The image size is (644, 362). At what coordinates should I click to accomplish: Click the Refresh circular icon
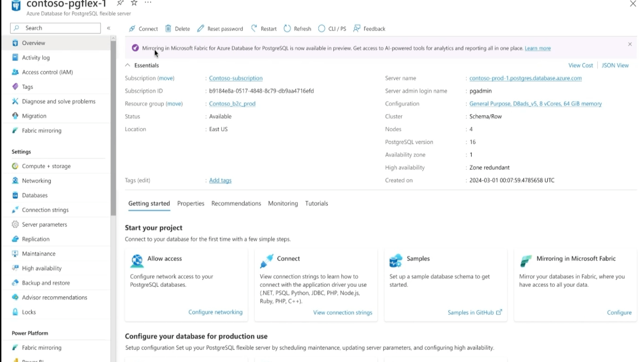[x=287, y=28]
